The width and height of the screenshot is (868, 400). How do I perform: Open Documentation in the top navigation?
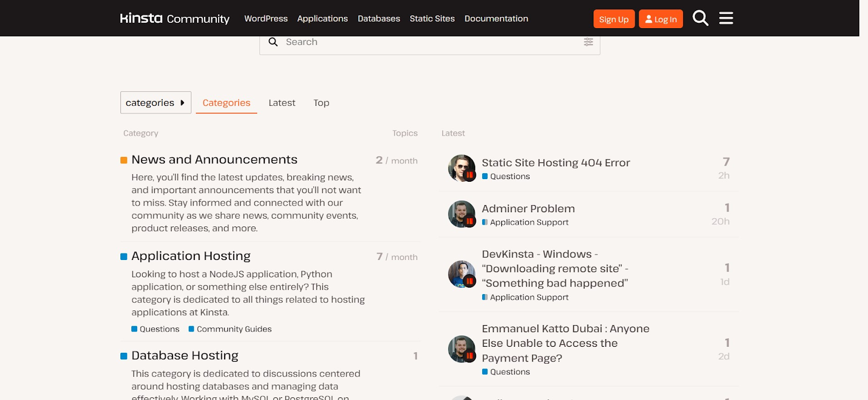click(496, 18)
